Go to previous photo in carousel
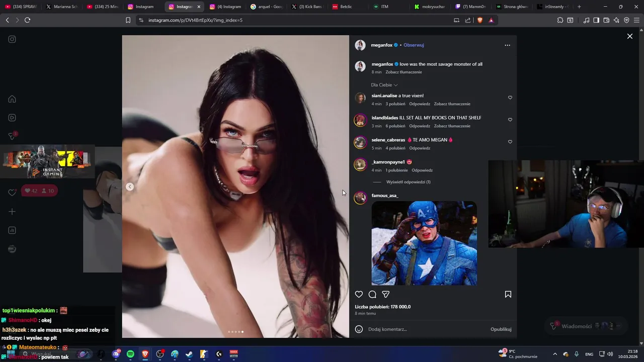Viewport: 644px width, 362px height. click(130, 187)
